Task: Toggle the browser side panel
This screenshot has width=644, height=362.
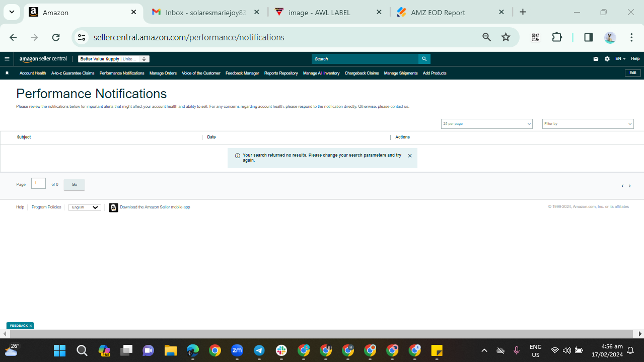Action: (x=589, y=37)
